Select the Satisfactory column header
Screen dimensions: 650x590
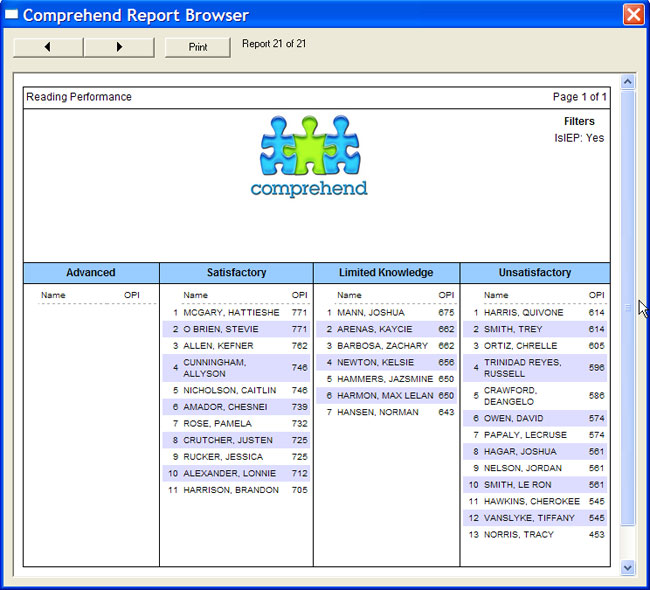tap(236, 272)
